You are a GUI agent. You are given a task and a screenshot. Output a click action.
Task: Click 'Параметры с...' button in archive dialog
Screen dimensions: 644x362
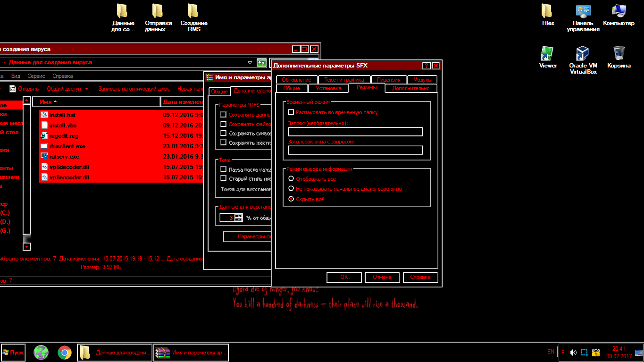point(248,237)
